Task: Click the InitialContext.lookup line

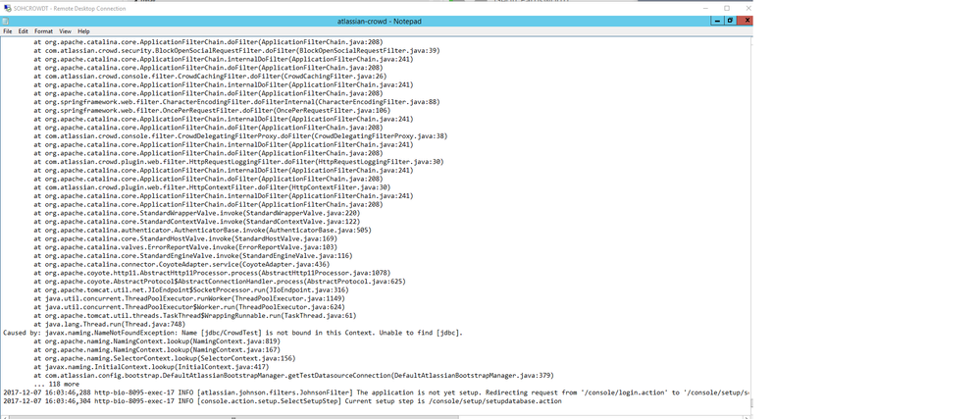Action: (x=151, y=367)
